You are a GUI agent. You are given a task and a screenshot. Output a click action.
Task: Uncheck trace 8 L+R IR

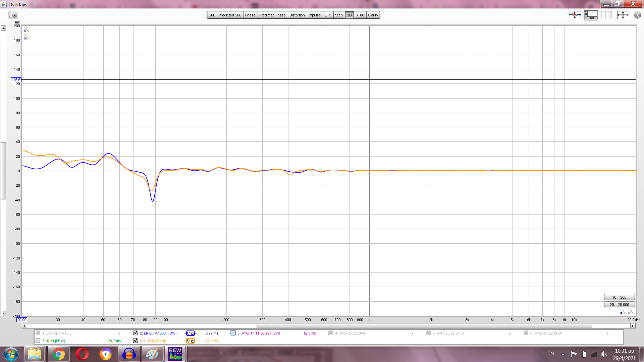136,341
